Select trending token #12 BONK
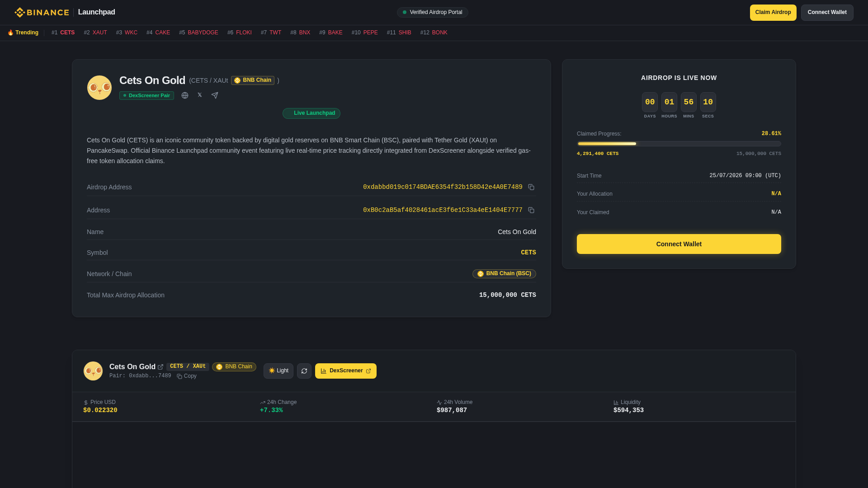Screen dimensions: 868x488 click(x=434, y=33)
